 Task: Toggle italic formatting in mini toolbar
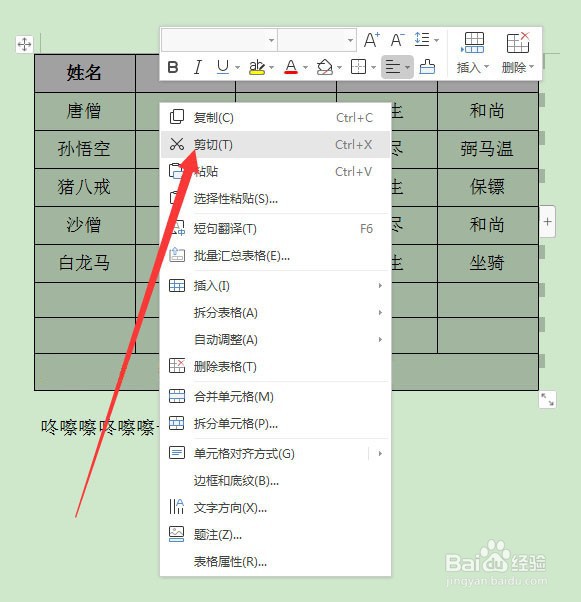pyautogui.click(x=197, y=67)
